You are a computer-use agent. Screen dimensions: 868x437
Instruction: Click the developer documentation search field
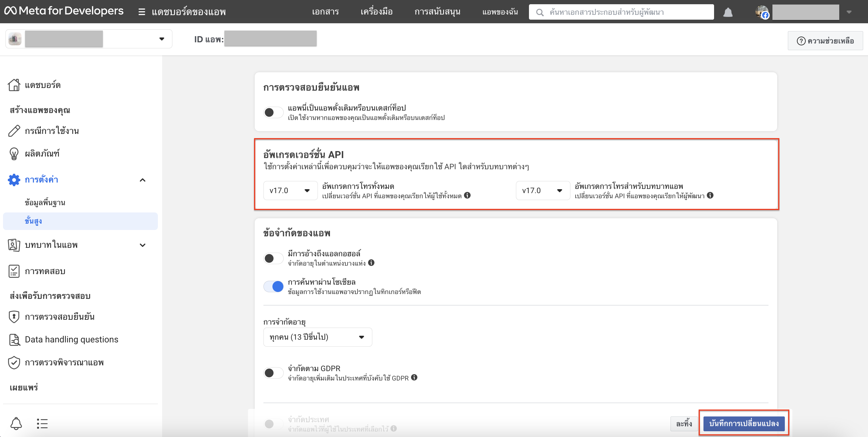coord(621,12)
